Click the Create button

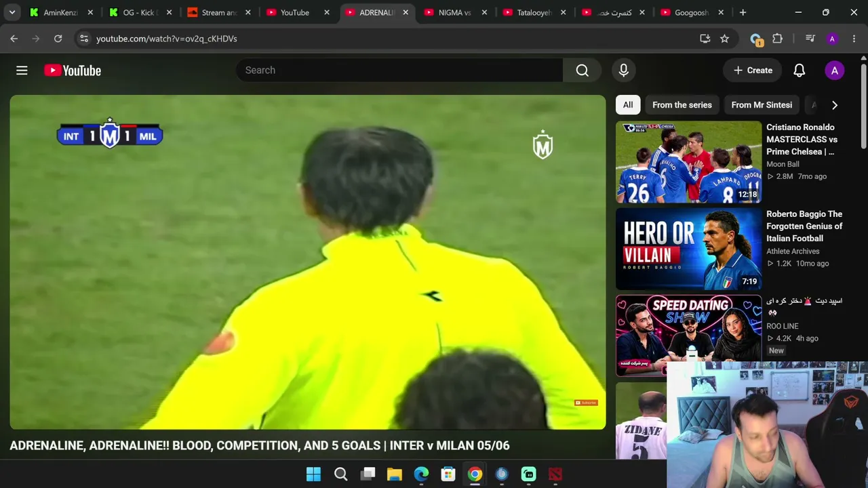click(x=753, y=70)
